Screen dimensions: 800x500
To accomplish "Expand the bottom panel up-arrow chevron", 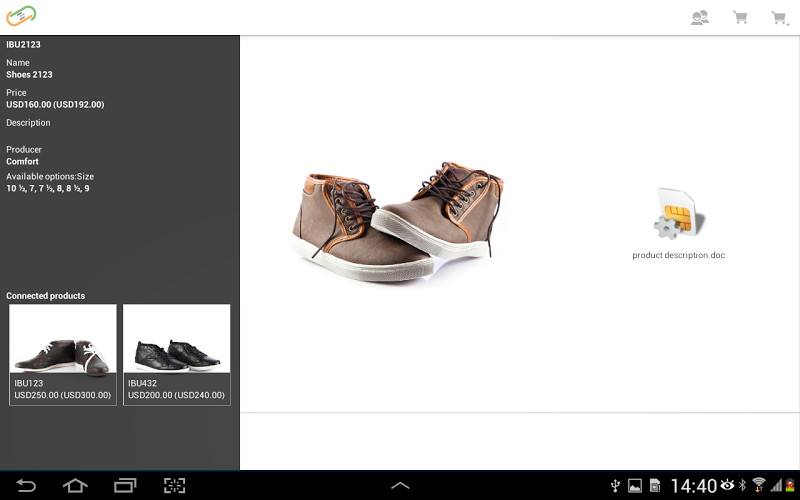I will pyautogui.click(x=400, y=485).
